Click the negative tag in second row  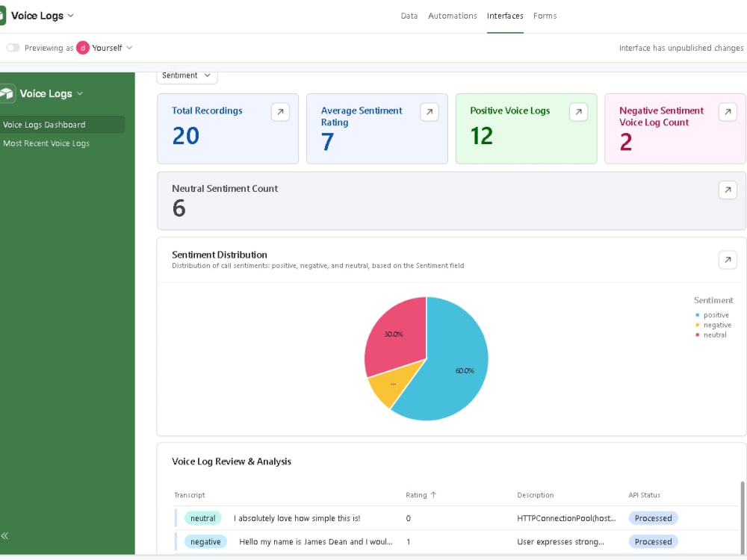pyautogui.click(x=206, y=541)
